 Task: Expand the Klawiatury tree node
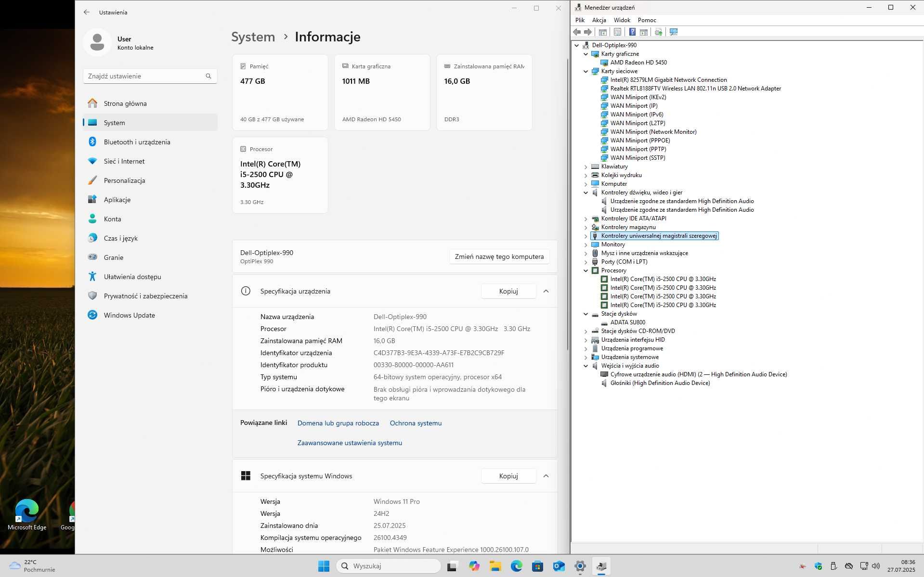(586, 167)
